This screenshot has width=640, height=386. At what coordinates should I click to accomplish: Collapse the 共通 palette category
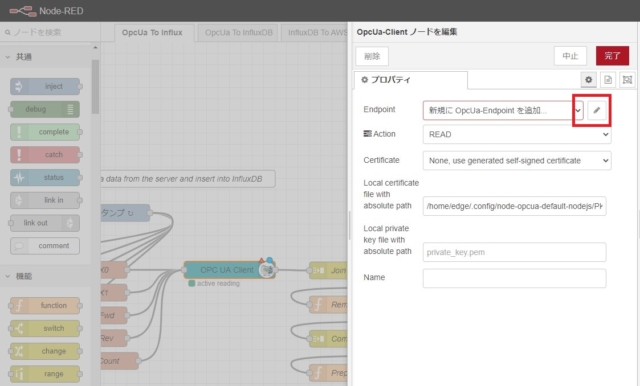pyautogui.click(x=46, y=57)
